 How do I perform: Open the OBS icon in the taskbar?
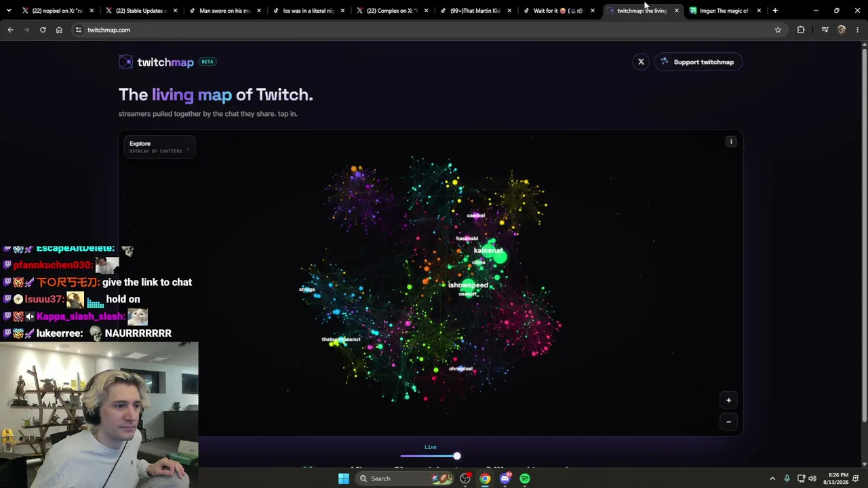click(465, 479)
